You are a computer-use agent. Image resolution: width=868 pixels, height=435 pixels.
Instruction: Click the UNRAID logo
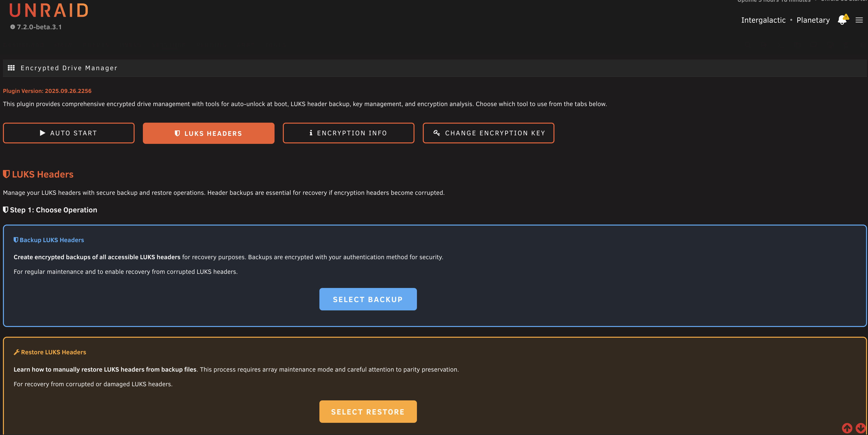(49, 10)
